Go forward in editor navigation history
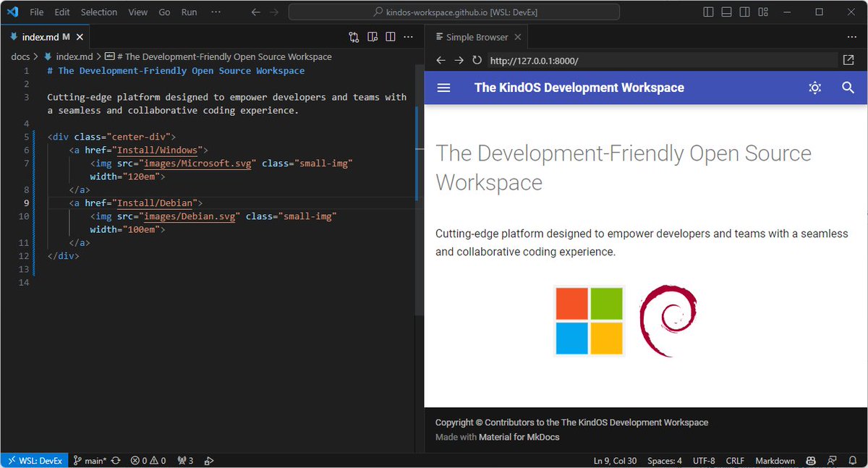The height and width of the screenshot is (468, 868). (274, 12)
